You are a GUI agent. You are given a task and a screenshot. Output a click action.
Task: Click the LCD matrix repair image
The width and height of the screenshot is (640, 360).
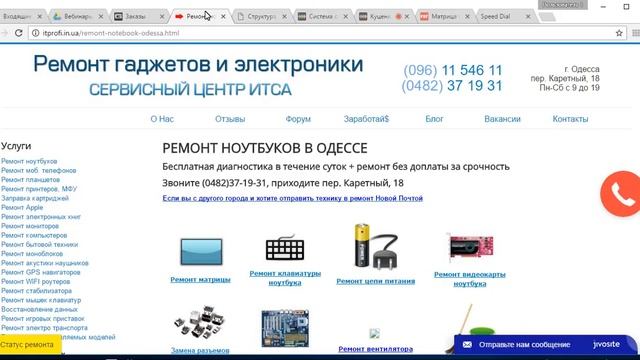(201, 252)
